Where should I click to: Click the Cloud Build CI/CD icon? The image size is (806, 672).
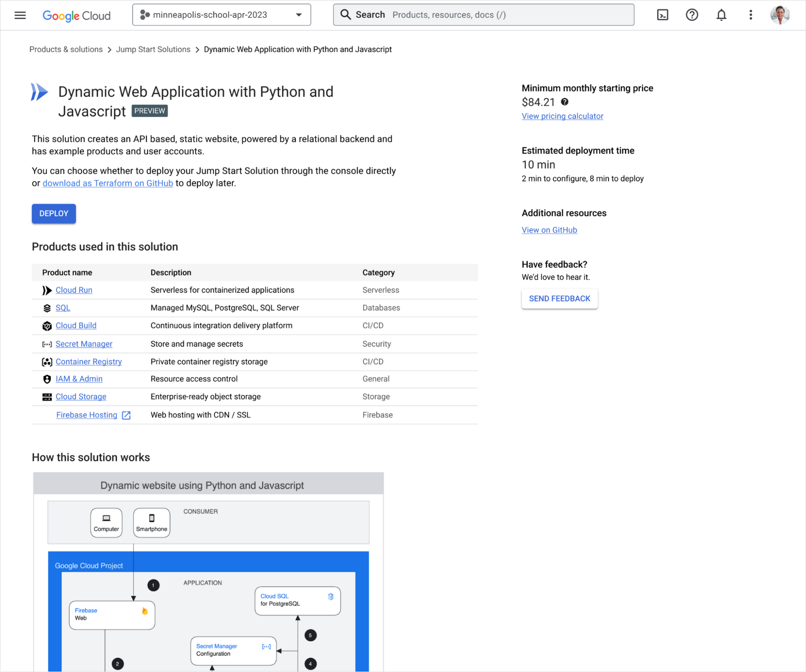(46, 325)
